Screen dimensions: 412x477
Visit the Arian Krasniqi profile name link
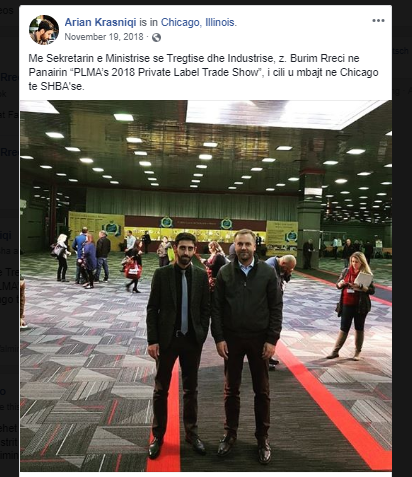click(100, 22)
